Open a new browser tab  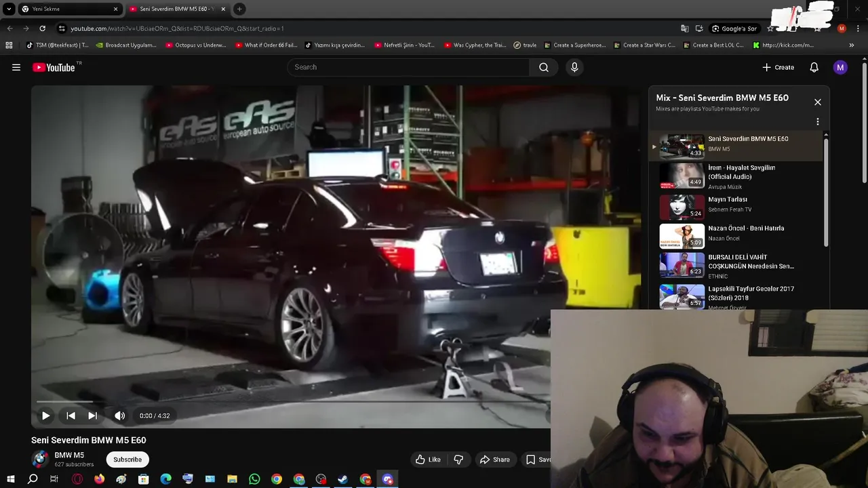pyautogui.click(x=239, y=9)
